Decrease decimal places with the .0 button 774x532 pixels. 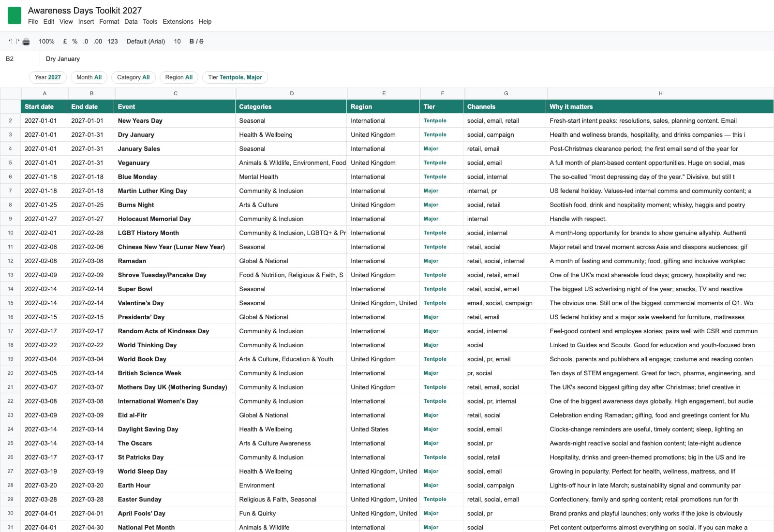pos(86,42)
